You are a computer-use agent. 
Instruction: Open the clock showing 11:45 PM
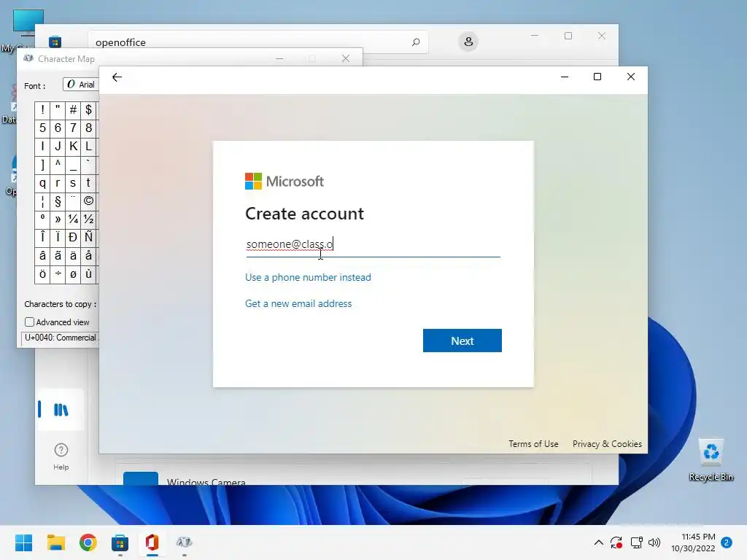693,542
